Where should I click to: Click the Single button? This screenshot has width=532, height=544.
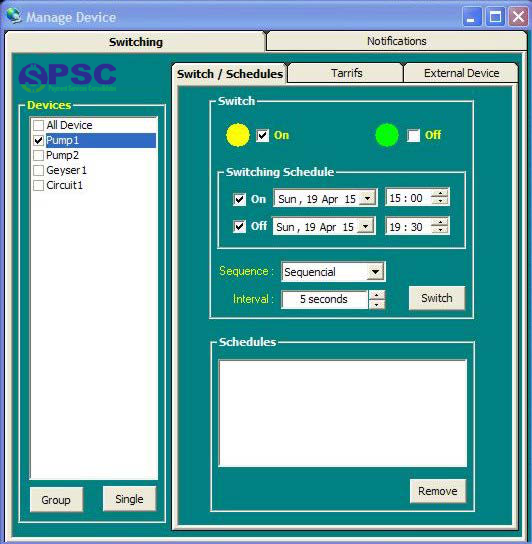click(x=129, y=499)
